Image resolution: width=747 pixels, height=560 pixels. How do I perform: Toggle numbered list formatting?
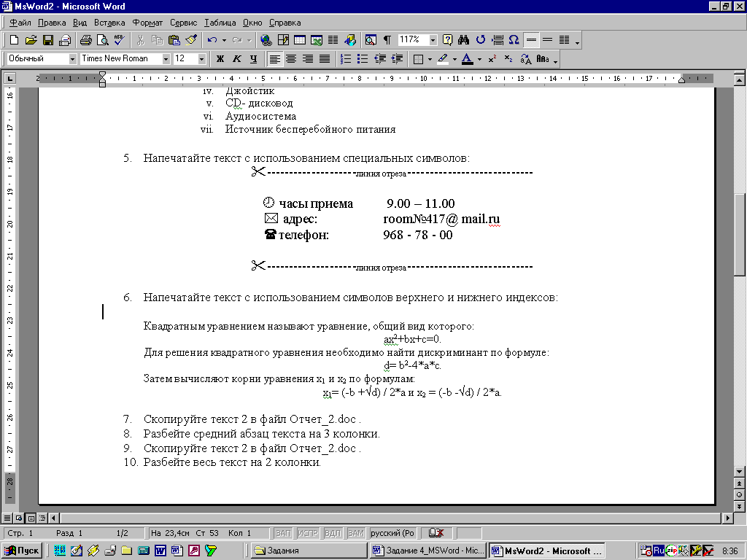(346, 59)
